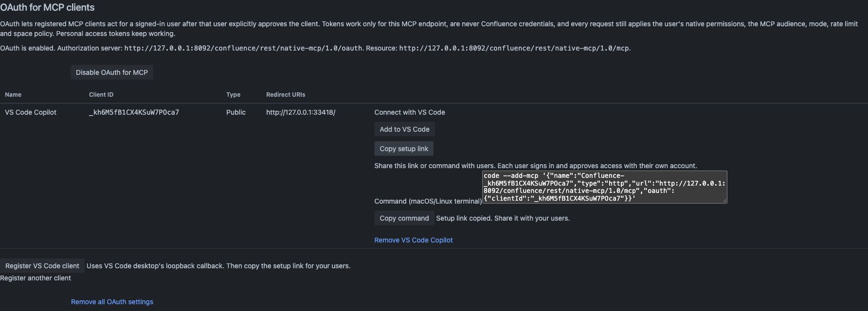The image size is (868, 311).
Task: Click Register VS Code client button
Action: 42,266
